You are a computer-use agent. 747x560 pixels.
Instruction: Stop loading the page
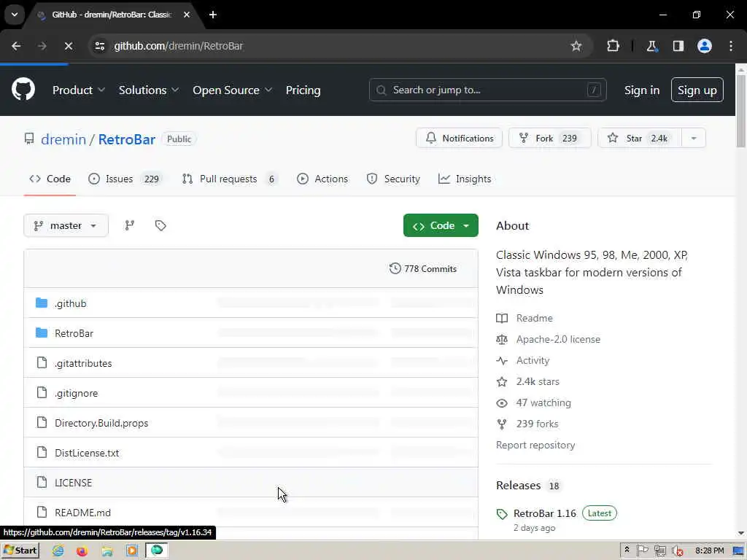coord(69,46)
